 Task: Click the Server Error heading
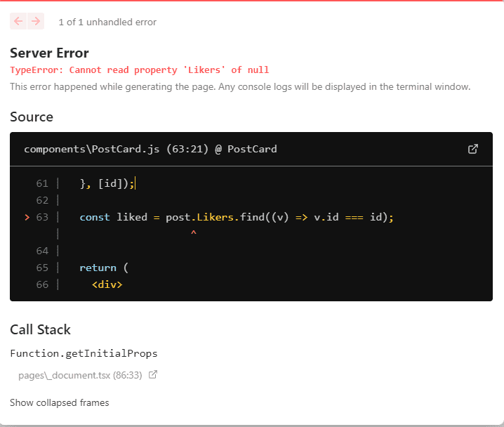[49, 53]
